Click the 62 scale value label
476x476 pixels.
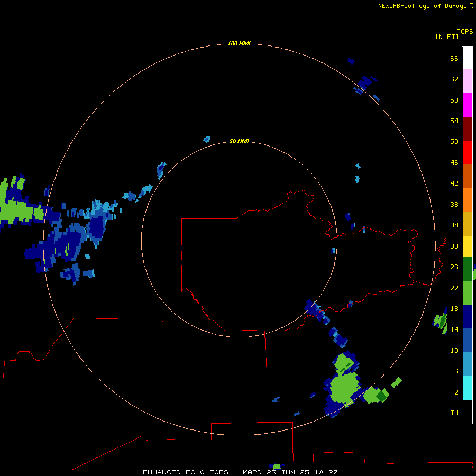[x=454, y=79]
